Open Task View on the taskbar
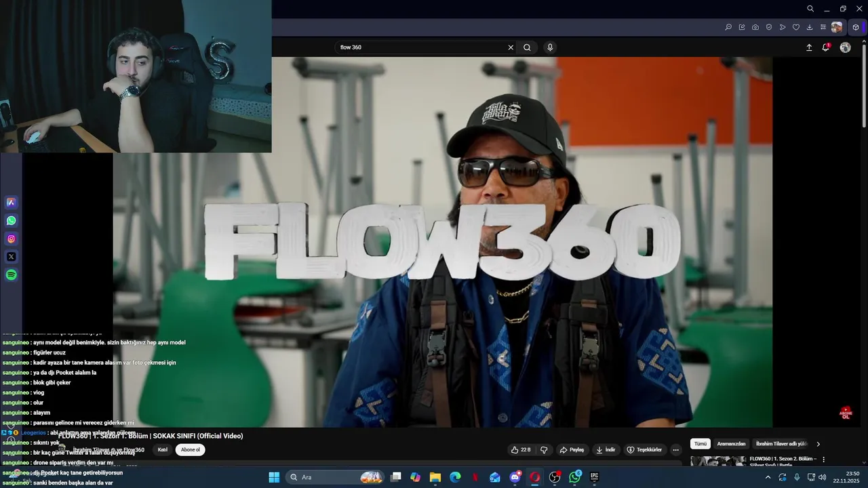Image resolution: width=868 pixels, height=488 pixels. tap(396, 477)
